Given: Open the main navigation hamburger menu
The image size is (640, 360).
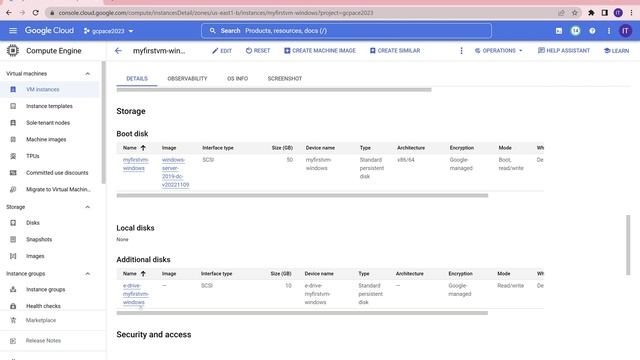Looking at the screenshot, I should coord(13,31).
